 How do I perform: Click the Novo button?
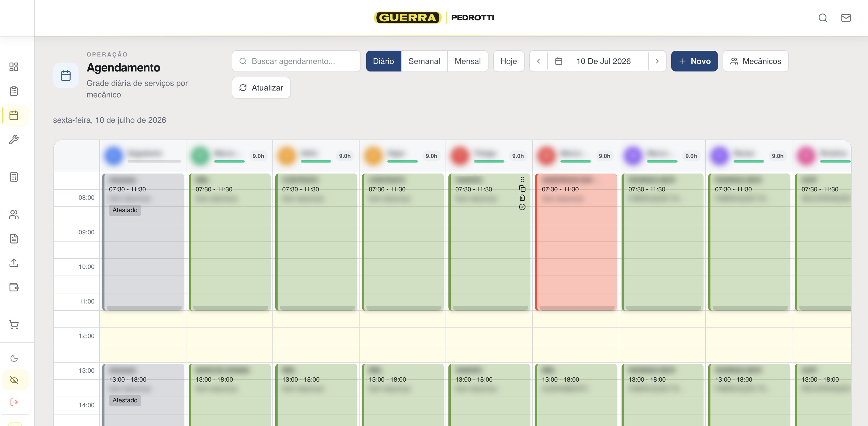(694, 61)
